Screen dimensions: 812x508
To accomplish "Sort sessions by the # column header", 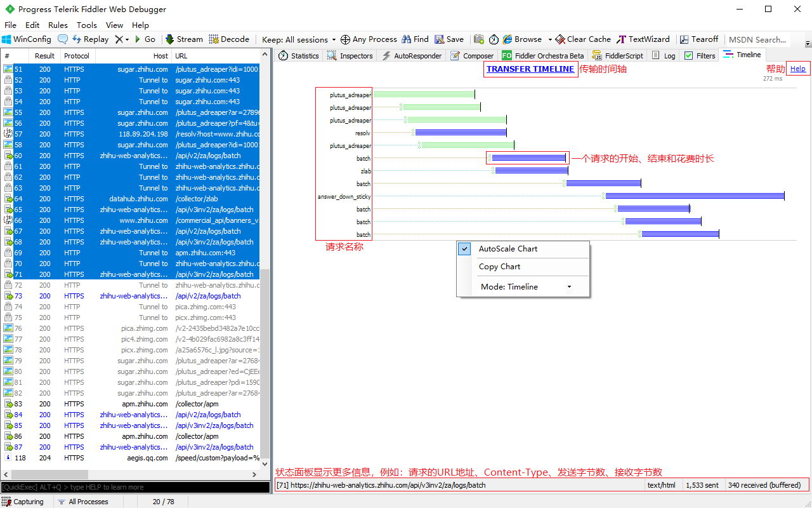I will click(15, 56).
